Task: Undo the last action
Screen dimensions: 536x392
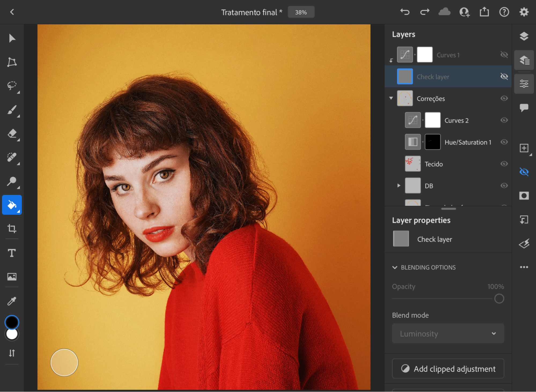Action: click(x=405, y=12)
